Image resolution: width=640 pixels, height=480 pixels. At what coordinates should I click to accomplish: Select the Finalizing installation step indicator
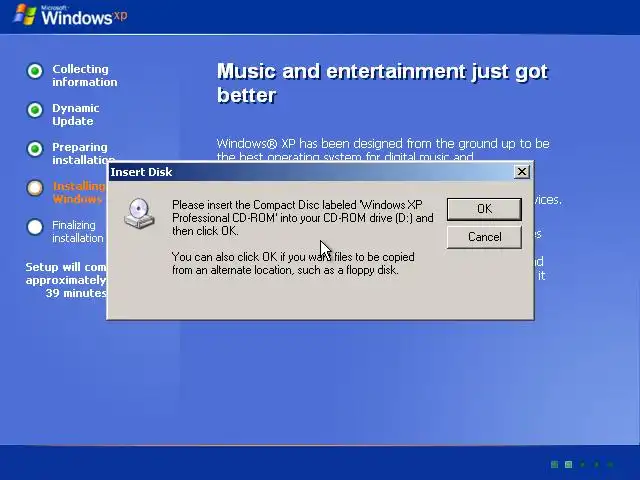[35, 227]
